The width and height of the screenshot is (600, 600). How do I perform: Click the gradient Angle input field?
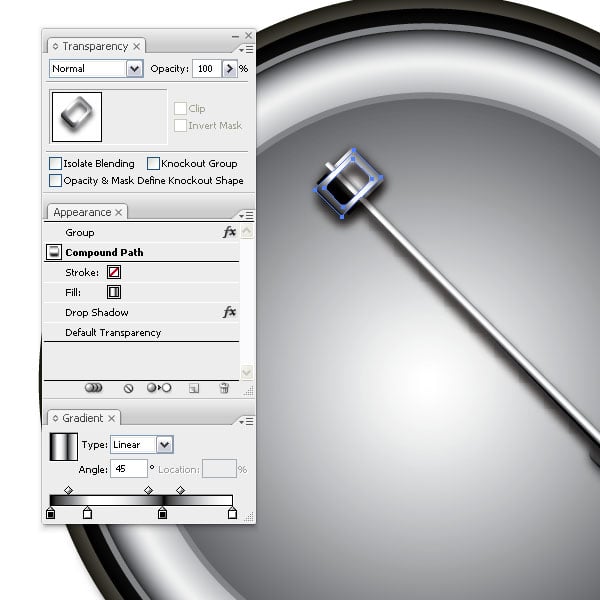tap(129, 468)
